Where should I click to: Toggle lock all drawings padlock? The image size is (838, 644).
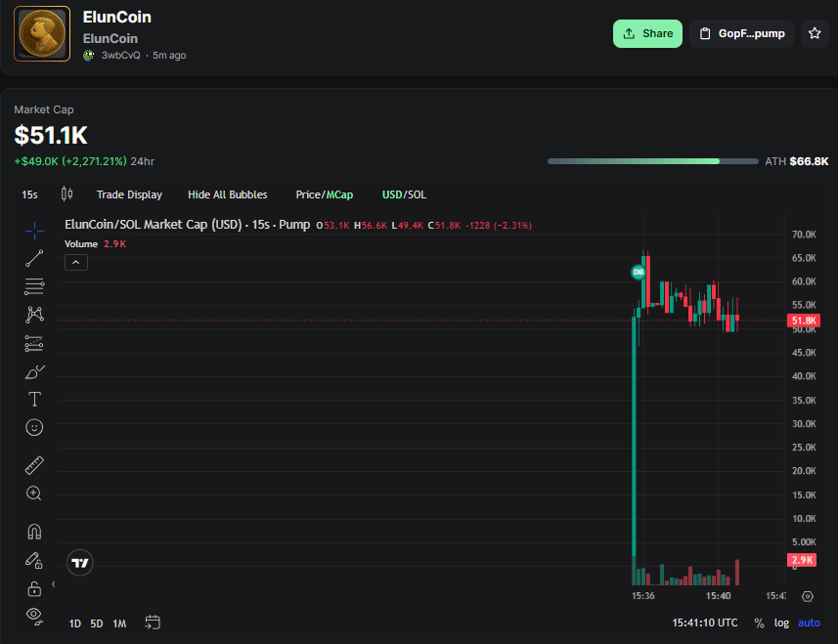34,588
